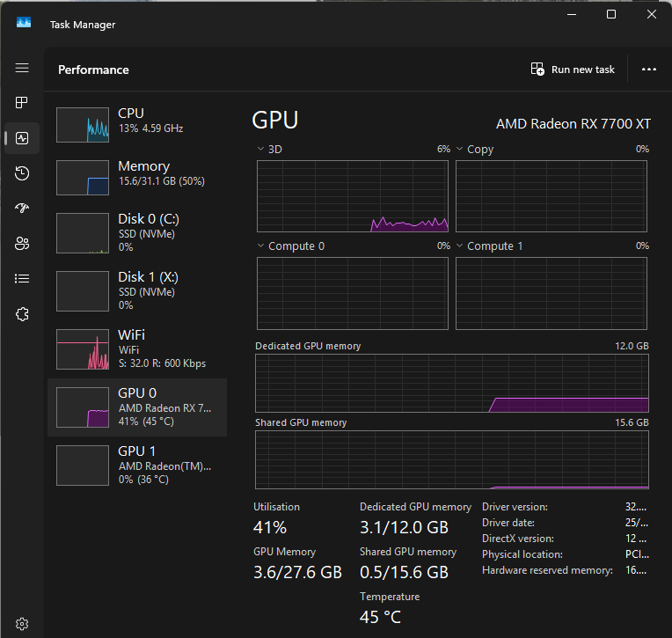Screen dimensions: 672x638
Task: Click the 3.6/27.6 GB GPU Memory value
Action: coord(297,572)
